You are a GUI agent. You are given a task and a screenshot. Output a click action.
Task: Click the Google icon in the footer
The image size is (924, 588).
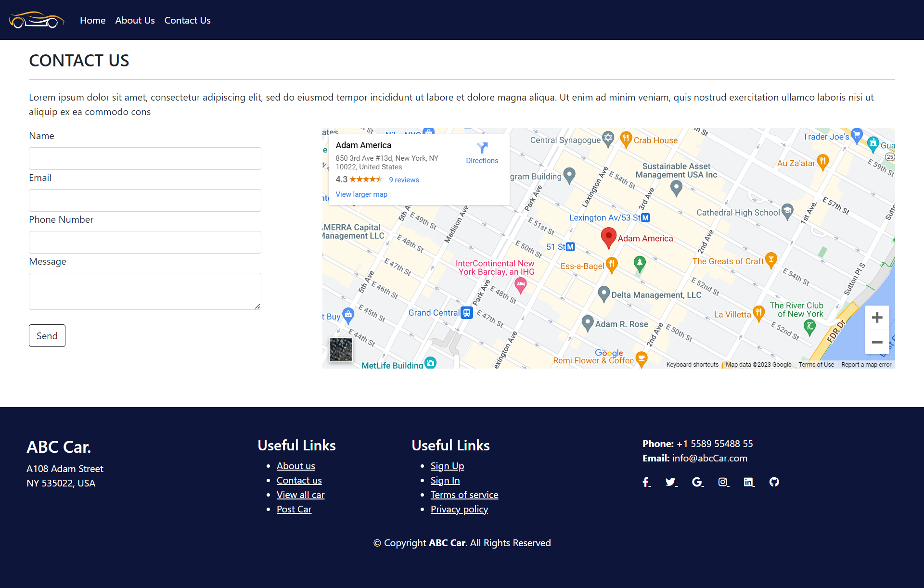tap(697, 482)
